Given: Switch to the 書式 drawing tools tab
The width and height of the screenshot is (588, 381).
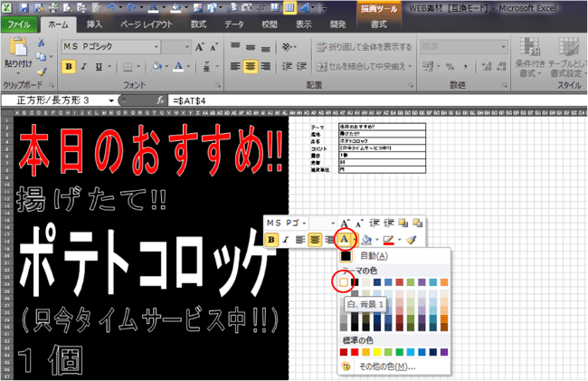Looking at the screenshot, I should [x=378, y=24].
